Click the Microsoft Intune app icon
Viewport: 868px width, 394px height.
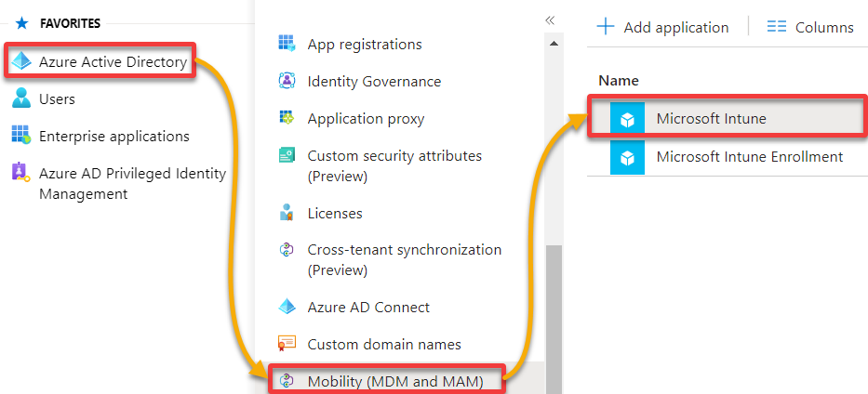627,119
